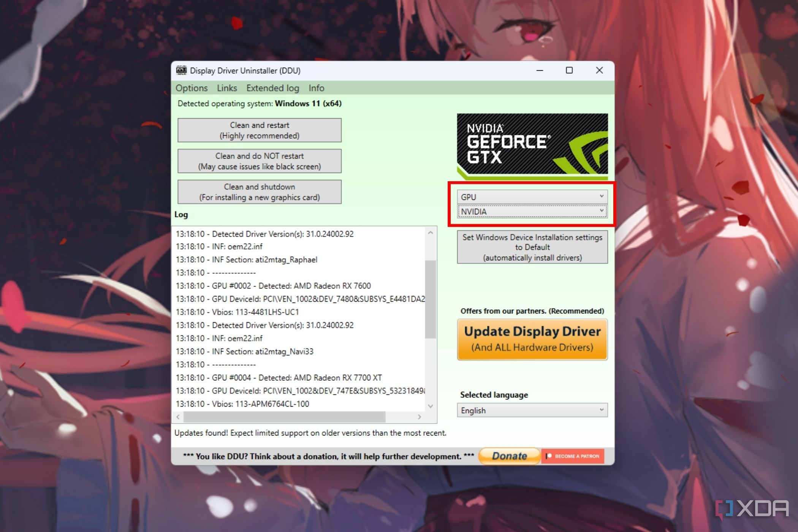
Task: Select English language dropdown
Action: point(531,410)
